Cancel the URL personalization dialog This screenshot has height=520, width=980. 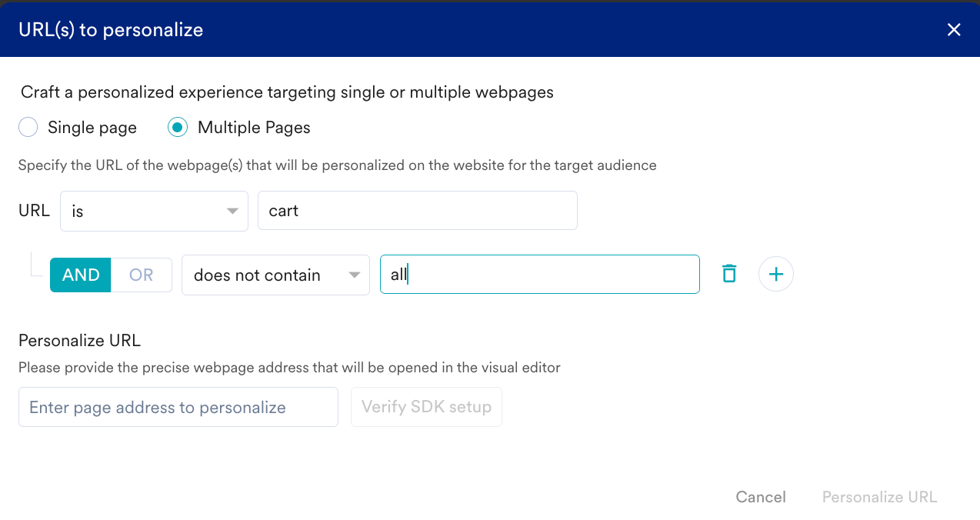click(761, 497)
